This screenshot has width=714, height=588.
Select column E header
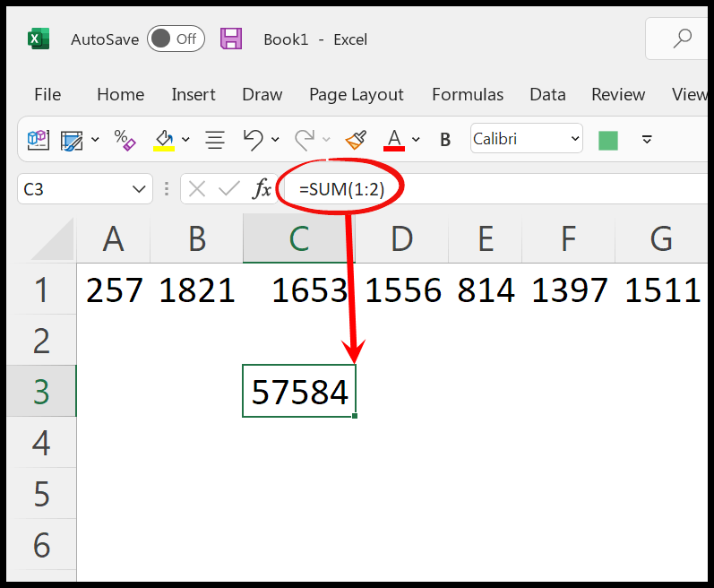point(486,238)
